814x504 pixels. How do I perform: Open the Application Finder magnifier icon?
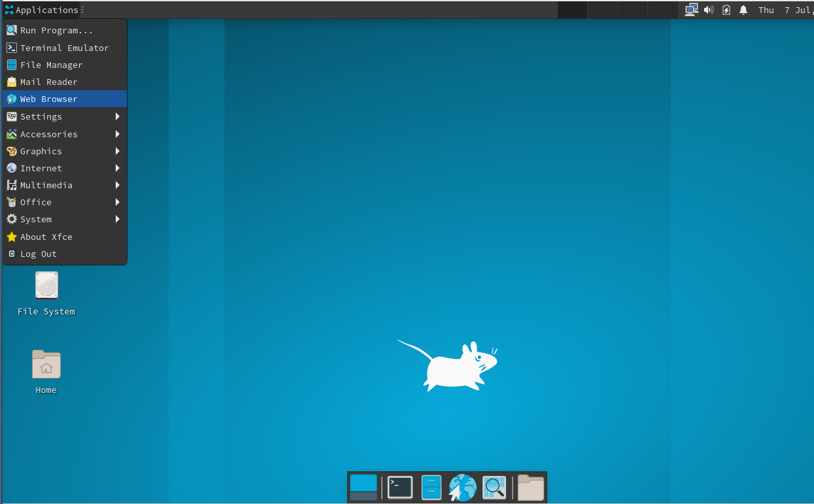[494, 487]
